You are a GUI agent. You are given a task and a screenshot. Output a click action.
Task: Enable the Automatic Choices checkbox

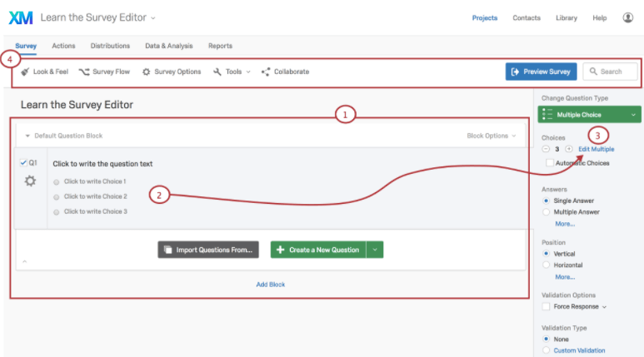tap(550, 163)
